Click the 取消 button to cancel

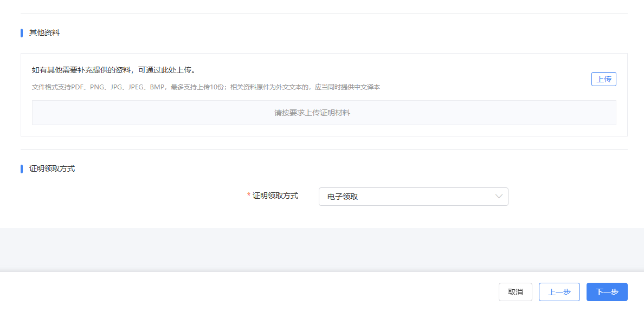pos(515,291)
